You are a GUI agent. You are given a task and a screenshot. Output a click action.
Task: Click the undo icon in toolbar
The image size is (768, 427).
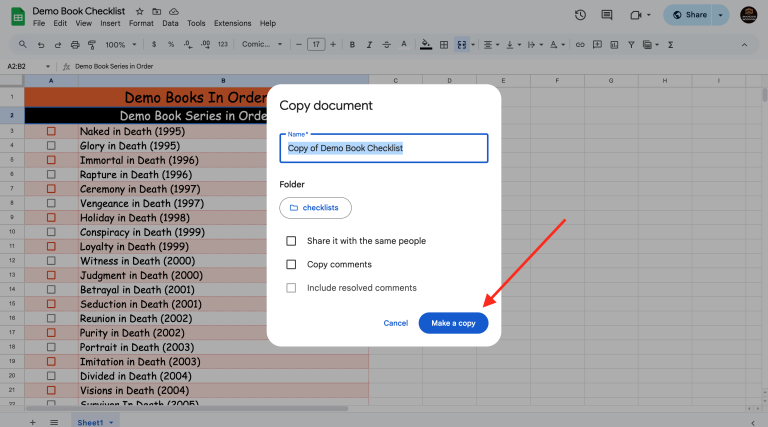[x=40, y=45]
